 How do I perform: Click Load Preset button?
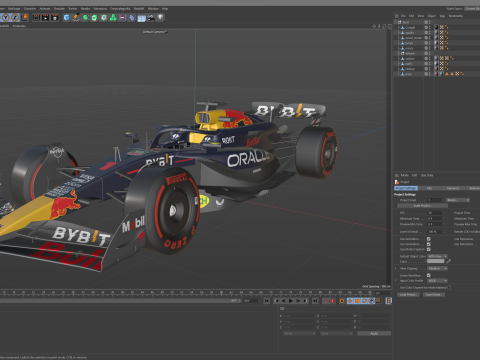[x=408, y=295]
